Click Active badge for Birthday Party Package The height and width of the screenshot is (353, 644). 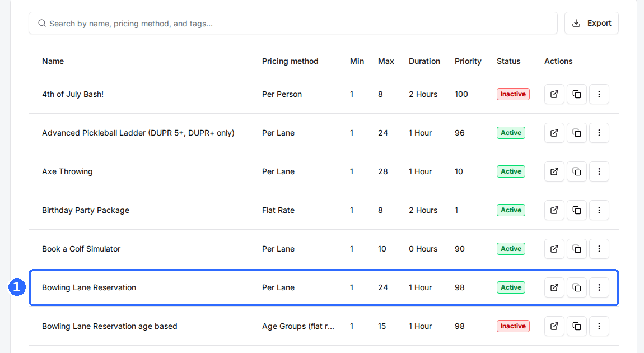click(511, 210)
